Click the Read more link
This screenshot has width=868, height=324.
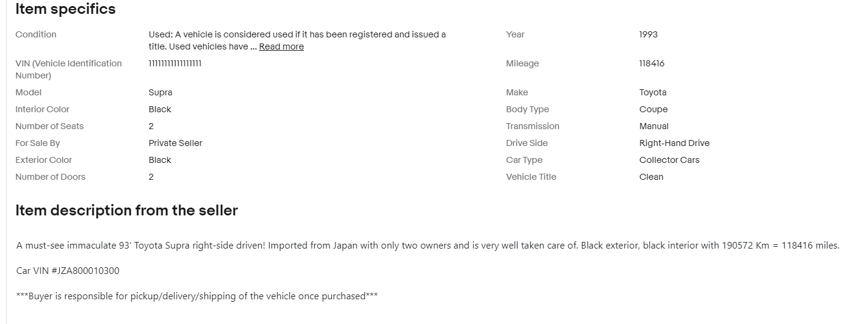tap(281, 46)
